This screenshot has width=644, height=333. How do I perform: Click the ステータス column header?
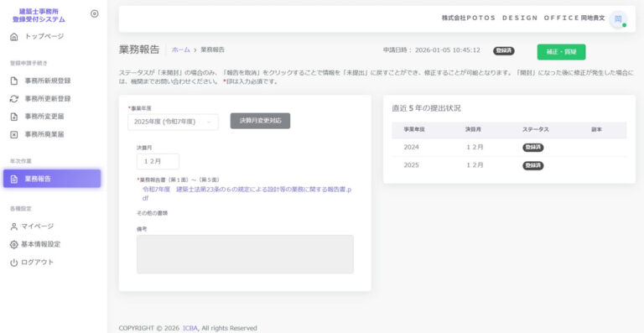pos(536,129)
